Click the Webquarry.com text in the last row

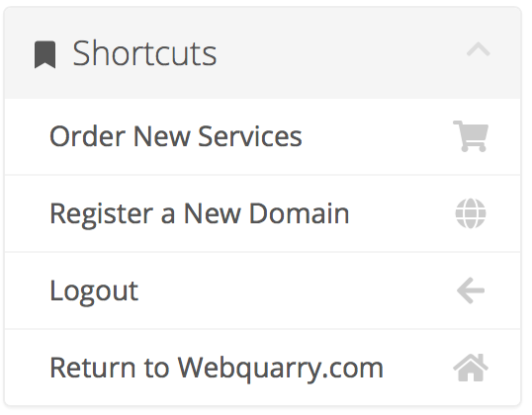(x=281, y=369)
